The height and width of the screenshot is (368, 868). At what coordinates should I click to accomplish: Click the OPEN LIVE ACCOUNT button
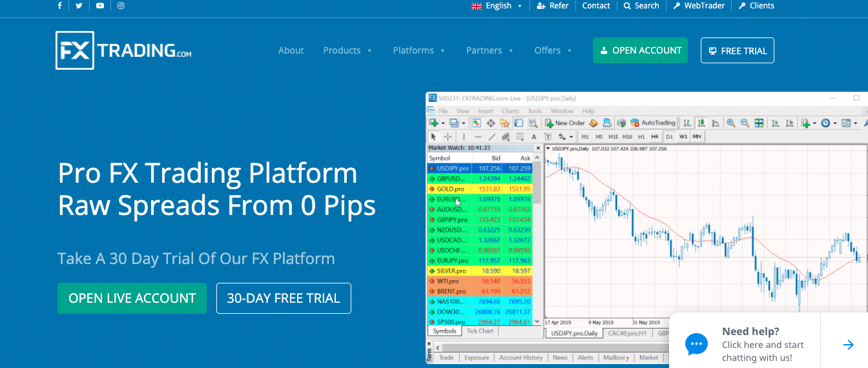(132, 298)
